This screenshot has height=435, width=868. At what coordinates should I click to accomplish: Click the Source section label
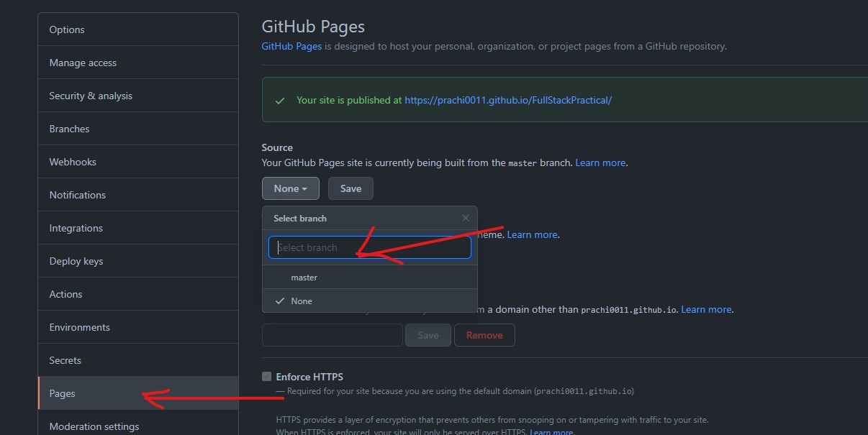[x=277, y=147]
